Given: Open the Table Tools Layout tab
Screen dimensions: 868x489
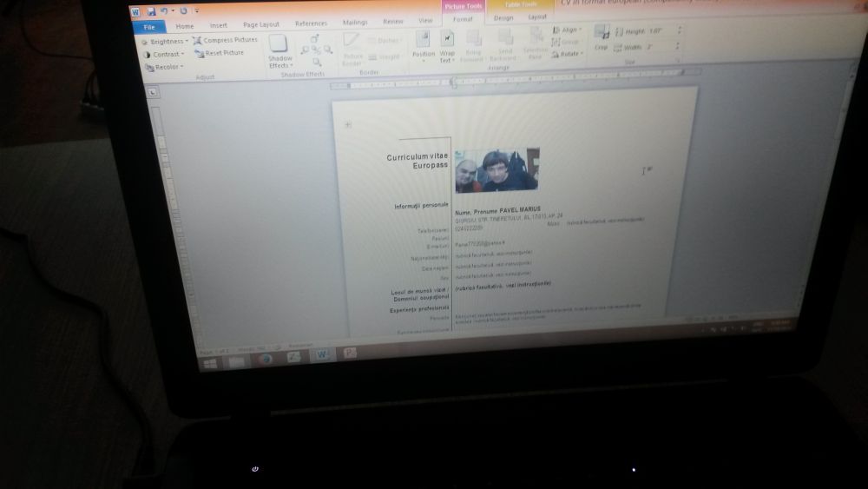Looking at the screenshot, I should point(537,17).
